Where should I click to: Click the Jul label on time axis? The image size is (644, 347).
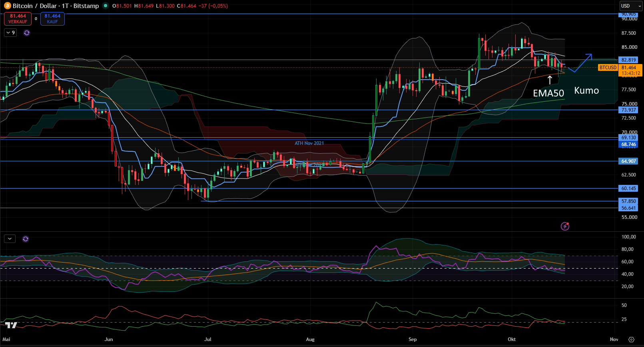(x=207, y=339)
